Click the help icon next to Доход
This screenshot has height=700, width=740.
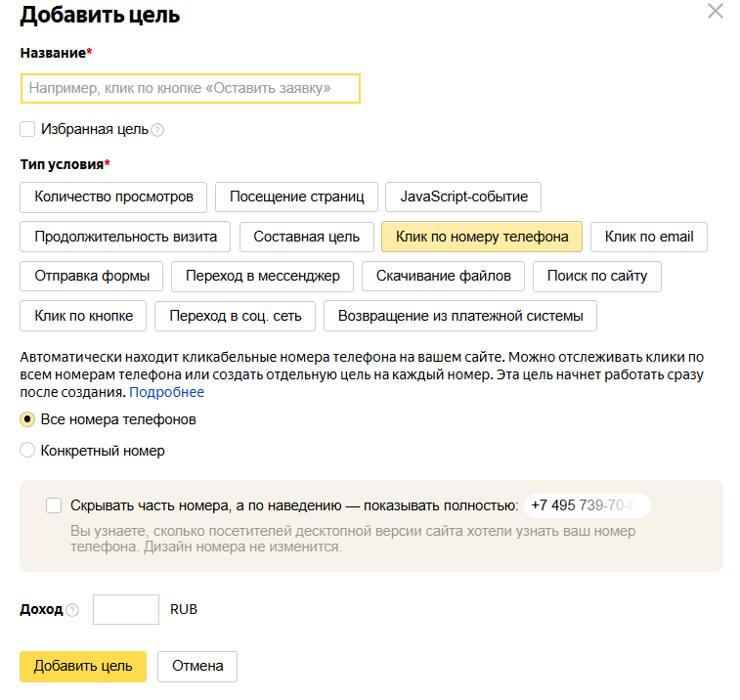coord(72,610)
